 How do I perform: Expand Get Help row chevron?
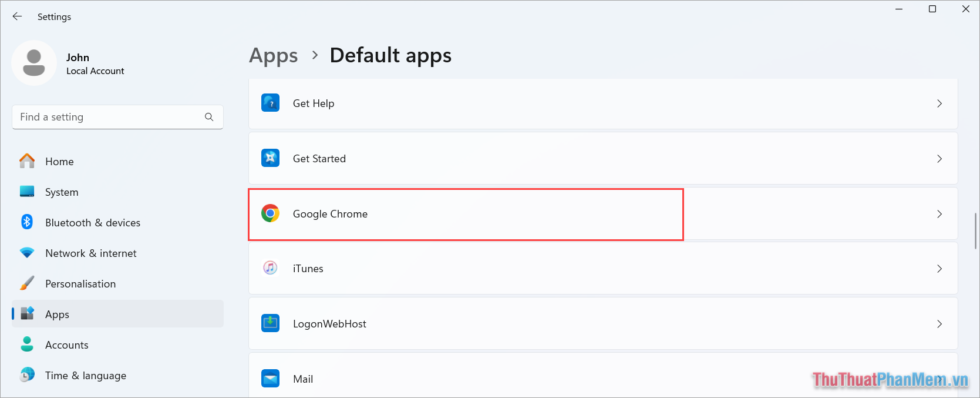click(939, 103)
